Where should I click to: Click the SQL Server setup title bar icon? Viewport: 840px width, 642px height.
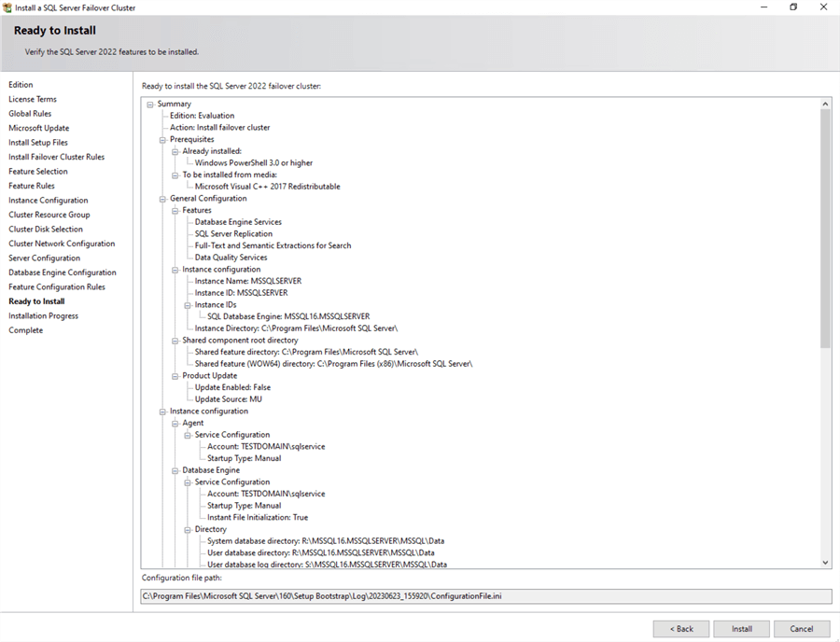pyautogui.click(x=7, y=7)
